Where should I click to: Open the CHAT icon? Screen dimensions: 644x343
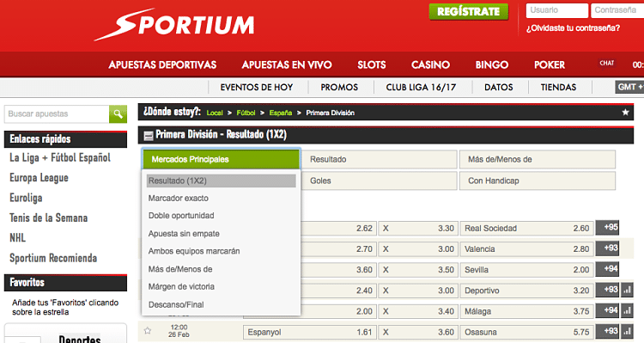pyautogui.click(x=606, y=63)
